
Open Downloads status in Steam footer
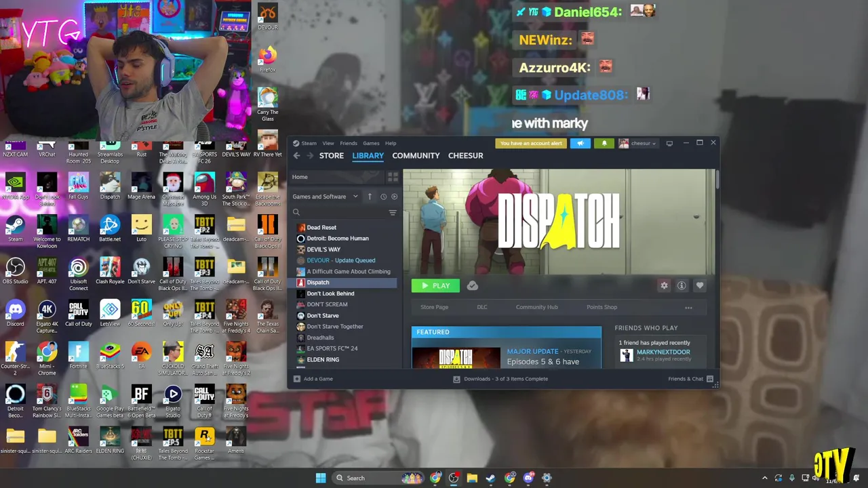[x=500, y=379]
